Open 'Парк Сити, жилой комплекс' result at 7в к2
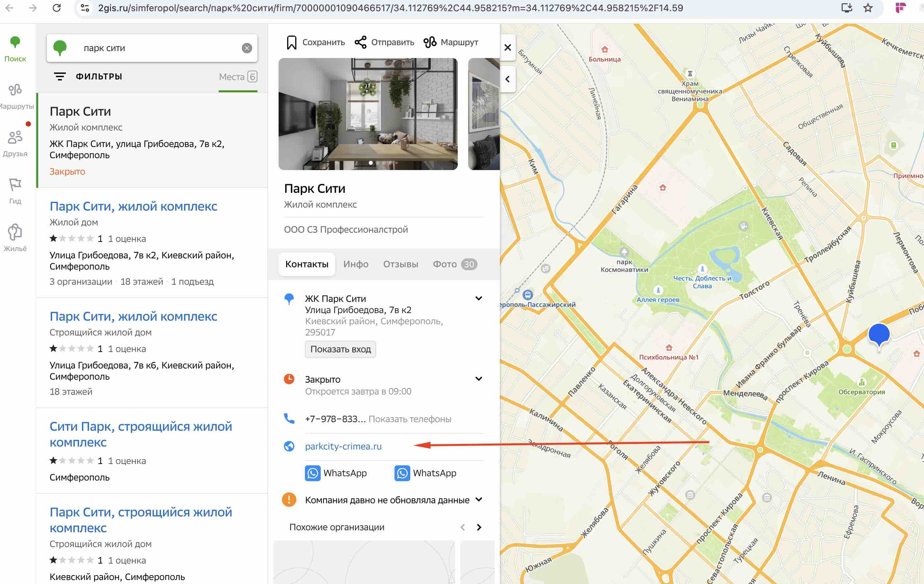This screenshot has width=924, height=584. tap(133, 206)
